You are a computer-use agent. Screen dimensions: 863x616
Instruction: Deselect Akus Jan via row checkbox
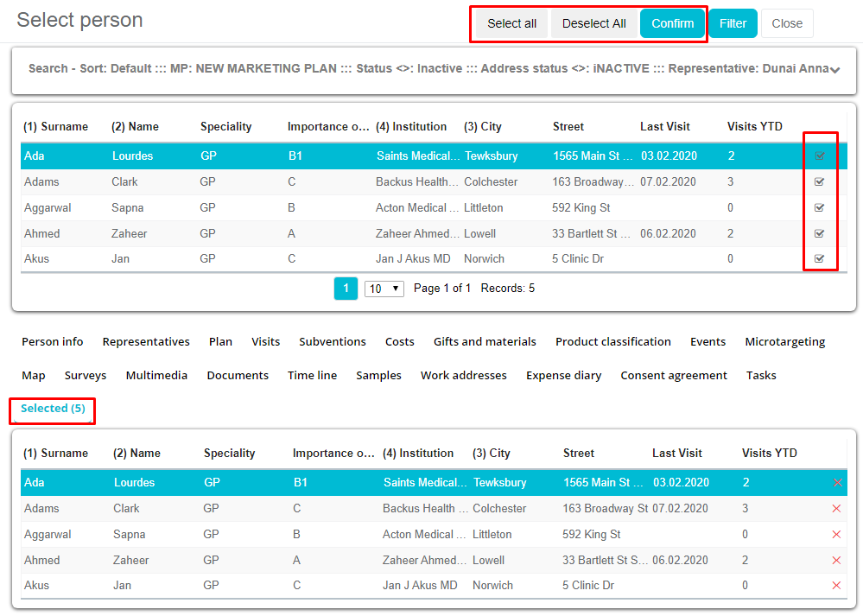pos(820,259)
